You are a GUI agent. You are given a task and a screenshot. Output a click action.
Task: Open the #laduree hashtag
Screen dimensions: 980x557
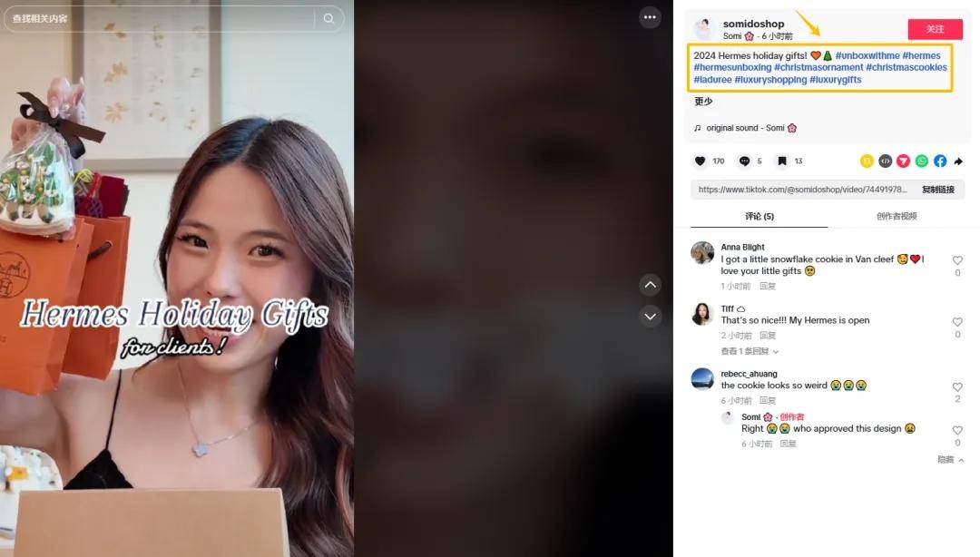(x=712, y=80)
